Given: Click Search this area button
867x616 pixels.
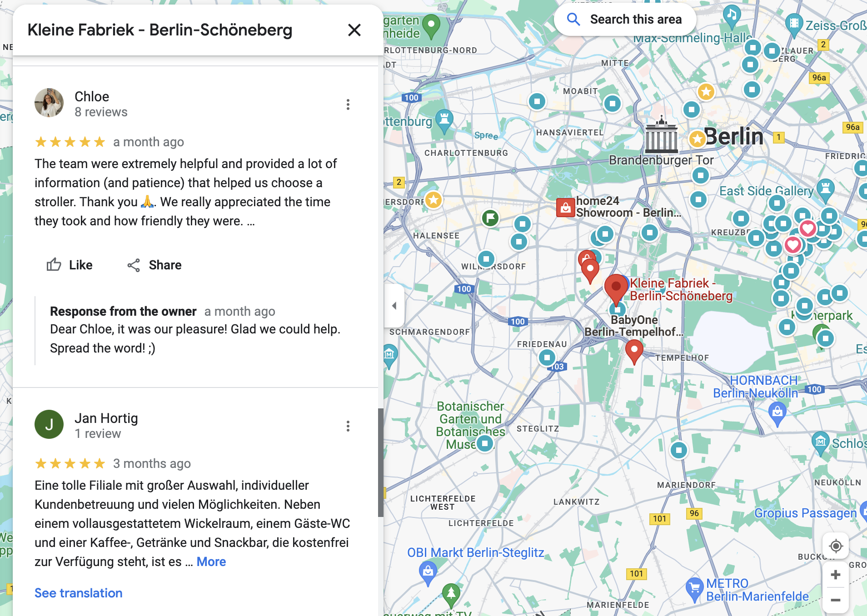Looking at the screenshot, I should pos(625,20).
